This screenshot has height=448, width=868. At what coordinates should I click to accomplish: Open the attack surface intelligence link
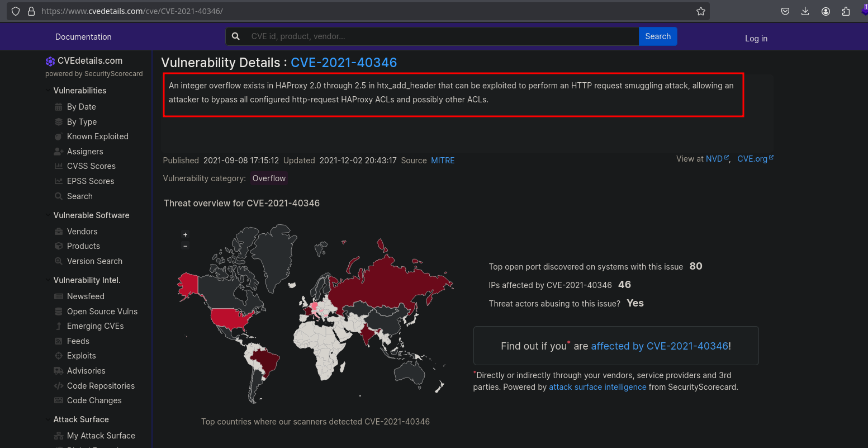pyautogui.click(x=597, y=387)
